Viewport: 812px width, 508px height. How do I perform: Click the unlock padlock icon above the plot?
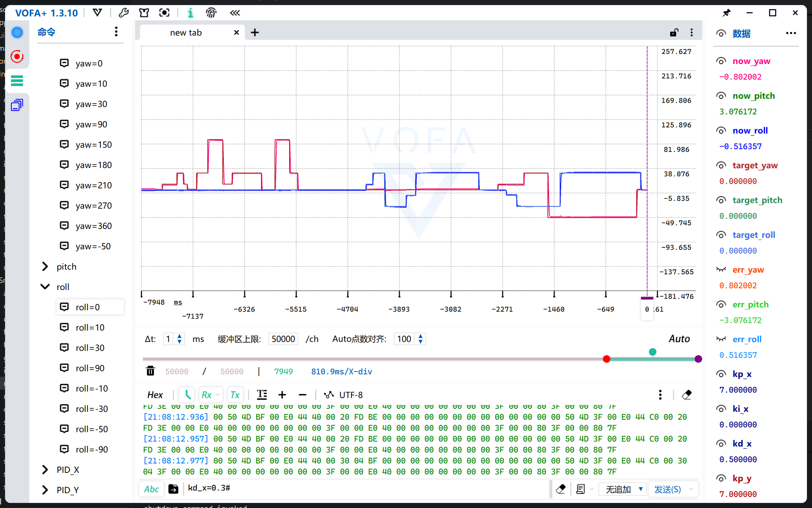click(674, 32)
